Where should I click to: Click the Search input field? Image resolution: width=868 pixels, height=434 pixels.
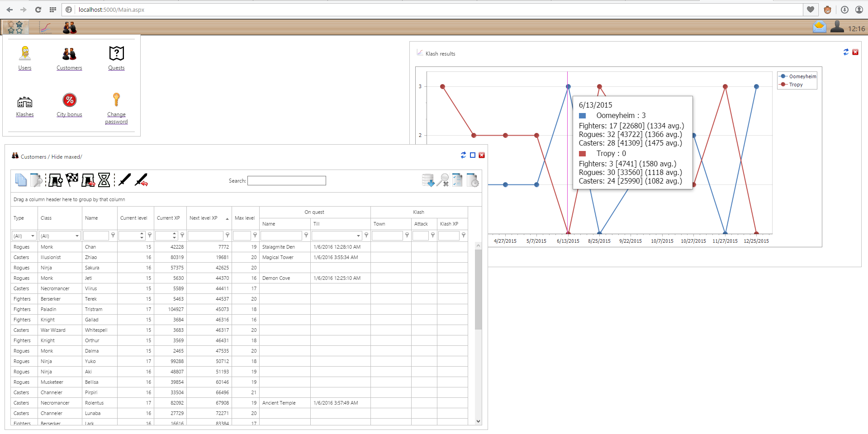click(x=286, y=181)
